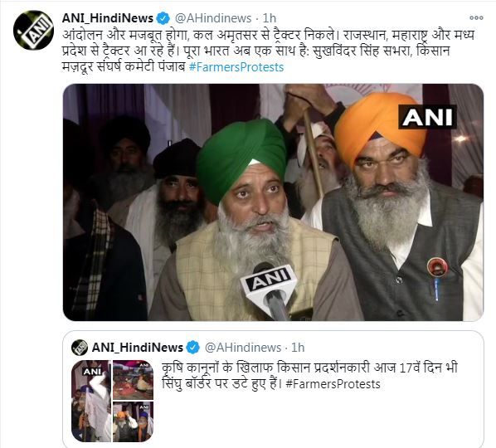
Task: Open the ANI_HindiNews display name at top
Action: pyautogui.click(x=108, y=18)
